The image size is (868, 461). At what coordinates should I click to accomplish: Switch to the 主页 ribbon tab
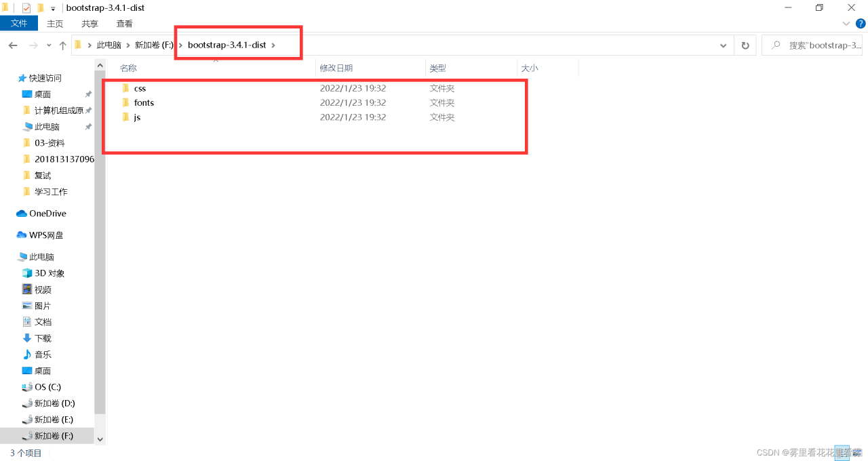point(55,24)
